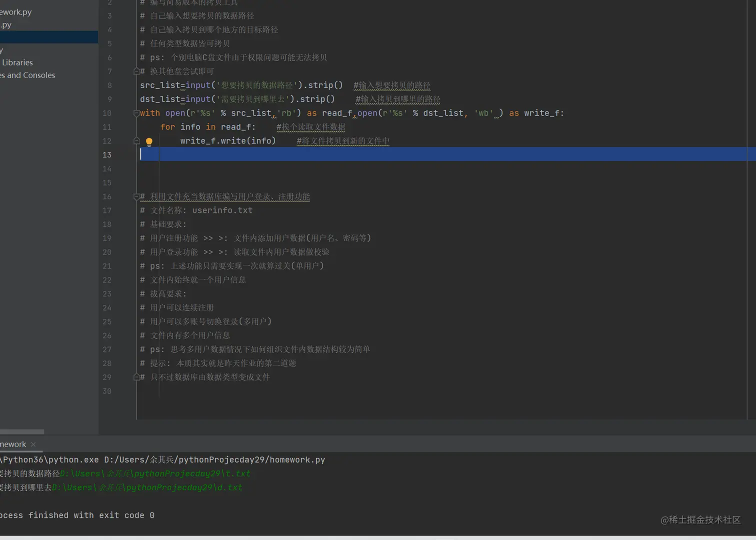Collapse the comment block starting at line 16
756x540 pixels.
point(136,197)
